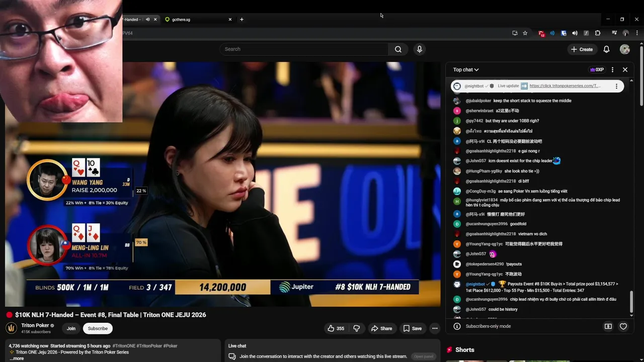Open the Chrome three-dot menu
This screenshot has width=644, height=362.
tap(636, 33)
